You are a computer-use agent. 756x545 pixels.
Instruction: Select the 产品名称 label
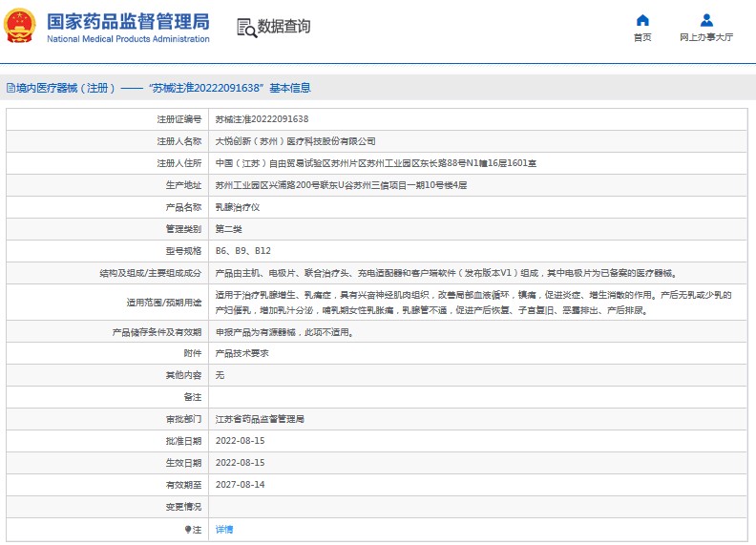(183, 207)
